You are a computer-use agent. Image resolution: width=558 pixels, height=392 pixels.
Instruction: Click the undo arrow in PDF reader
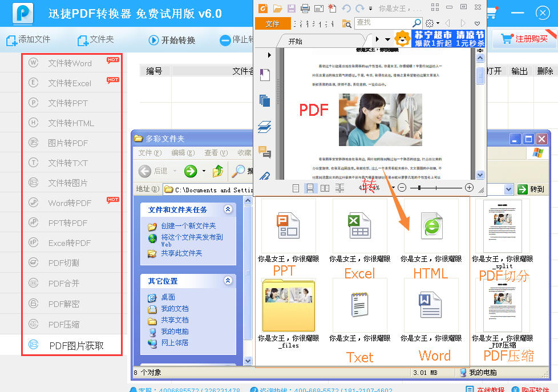click(x=346, y=8)
